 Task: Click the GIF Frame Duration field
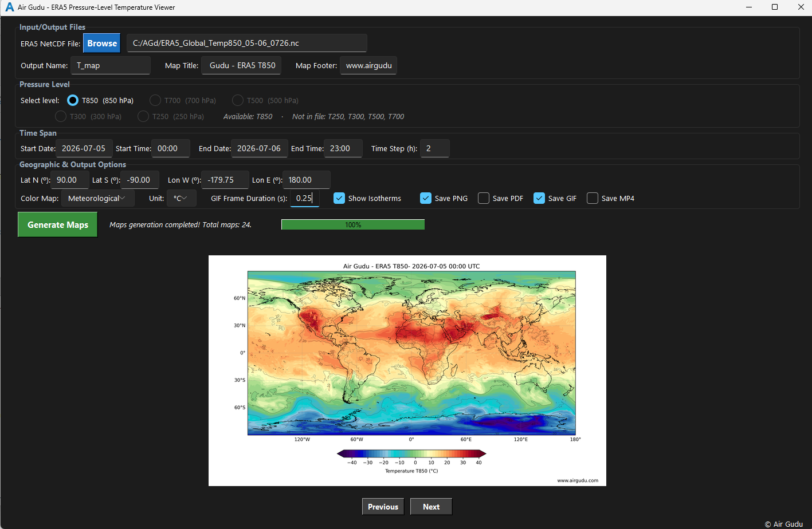click(305, 198)
